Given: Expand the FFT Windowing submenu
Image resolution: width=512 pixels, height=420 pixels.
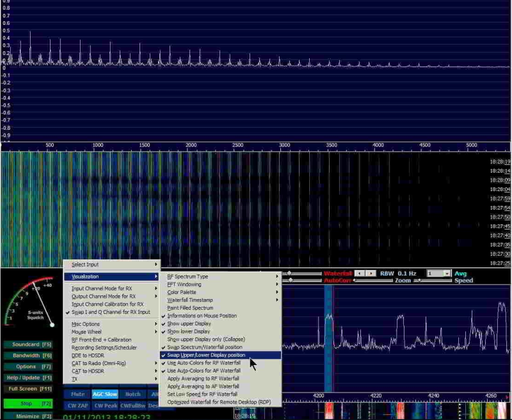Looking at the screenshot, I should [x=184, y=284].
